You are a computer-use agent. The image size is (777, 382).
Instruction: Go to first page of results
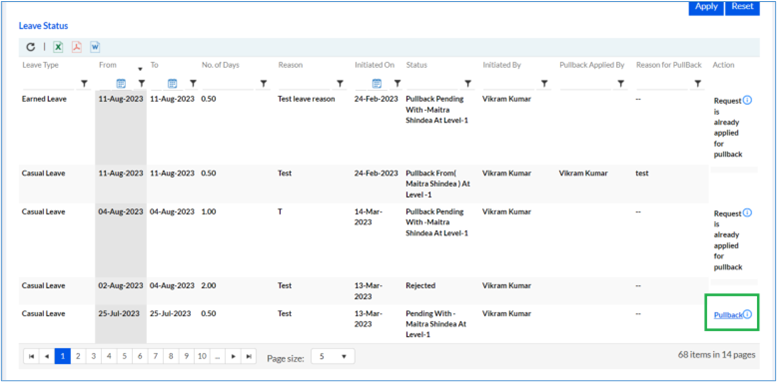pyautogui.click(x=31, y=356)
